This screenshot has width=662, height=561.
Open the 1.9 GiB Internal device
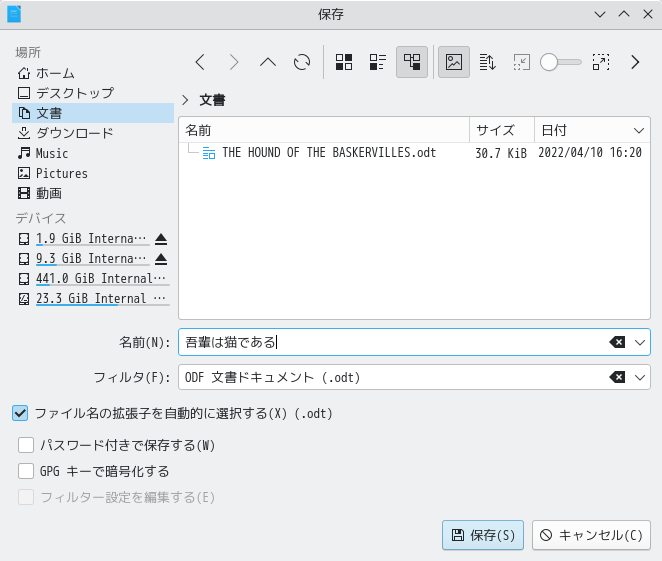(x=84, y=239)
